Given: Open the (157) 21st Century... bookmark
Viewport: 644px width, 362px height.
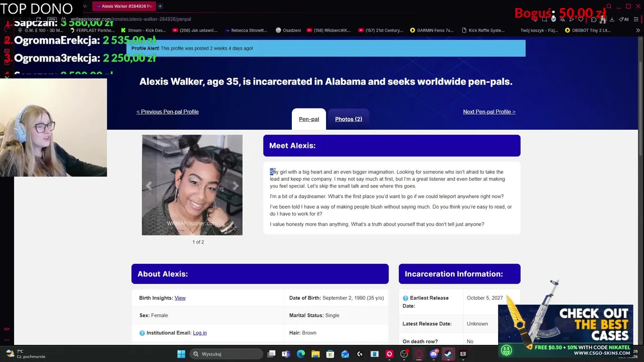Looking at the screenshot, I should (x=381, y=30).
